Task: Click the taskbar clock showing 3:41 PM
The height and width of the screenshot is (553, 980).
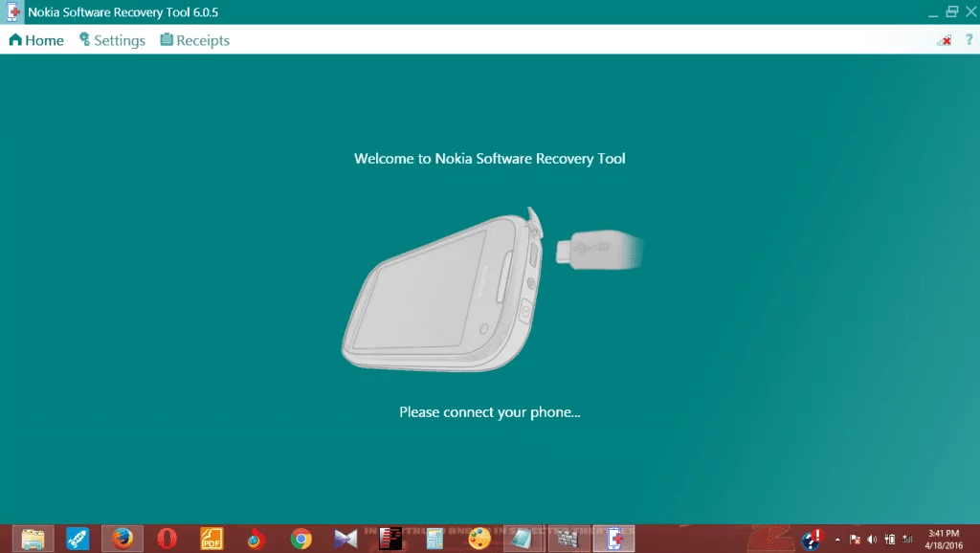Action: tap(944, 540)
